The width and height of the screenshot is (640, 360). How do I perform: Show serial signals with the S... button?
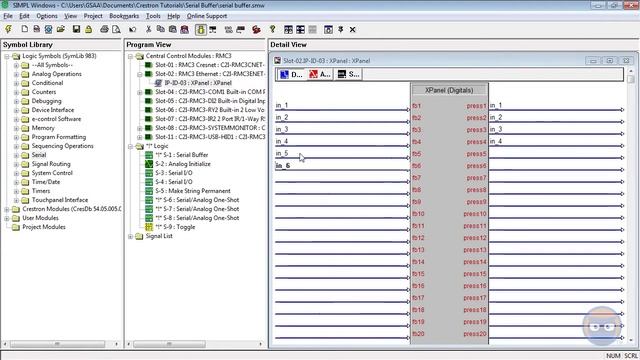[x=349, y=74]
